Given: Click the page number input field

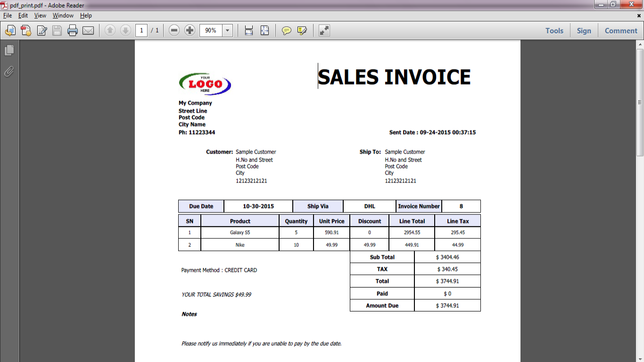Looking at the screenshot, I should click(x=141, y=31).
